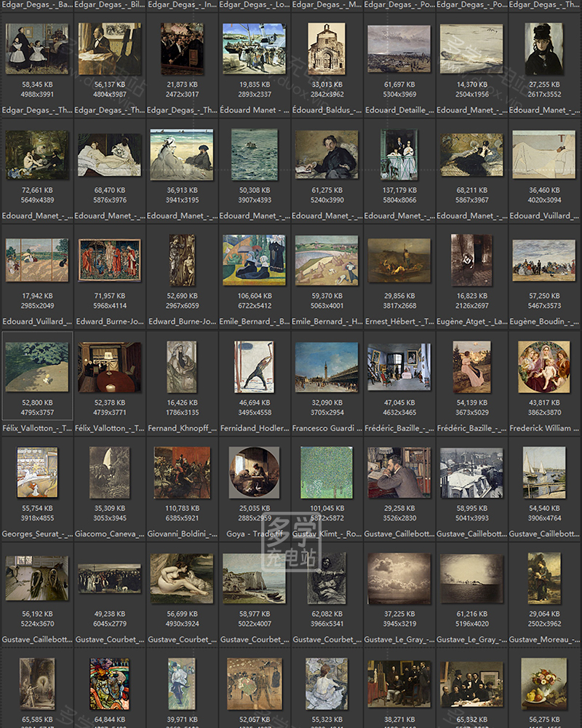
Task: Click the Caillebotte sailboats painting thumbnail
Action: click(544, 472)
